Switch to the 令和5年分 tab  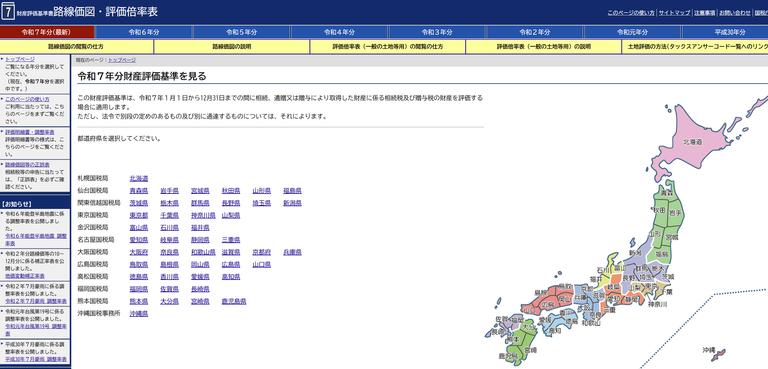[x=241, y=32]
